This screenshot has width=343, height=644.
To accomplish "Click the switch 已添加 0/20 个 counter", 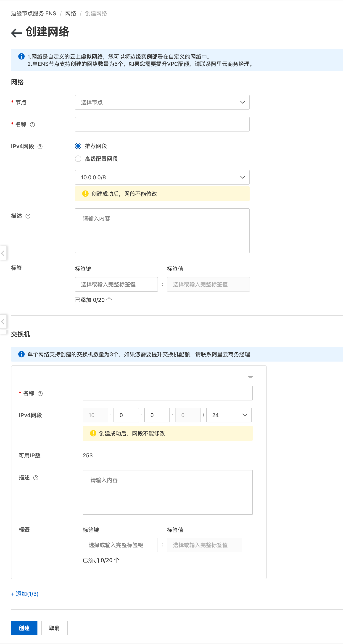I will click(101, 560).
